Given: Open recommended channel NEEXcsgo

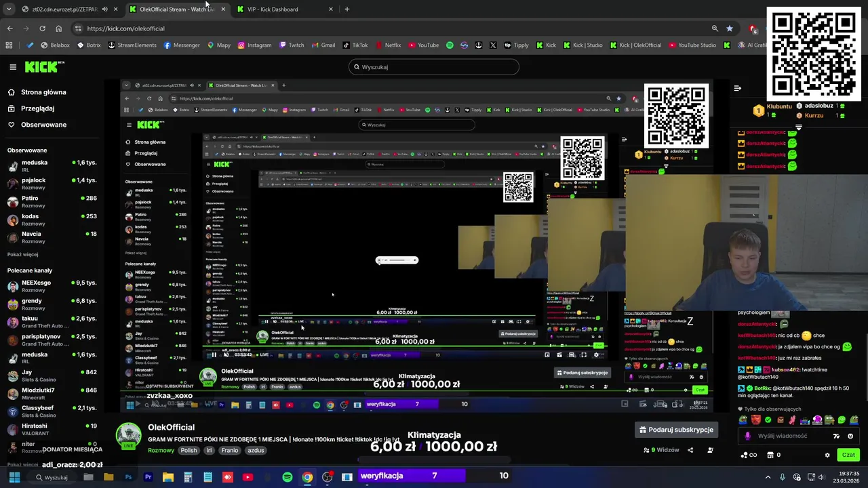Looking at the screenshot, I should [x=52, y=286].
